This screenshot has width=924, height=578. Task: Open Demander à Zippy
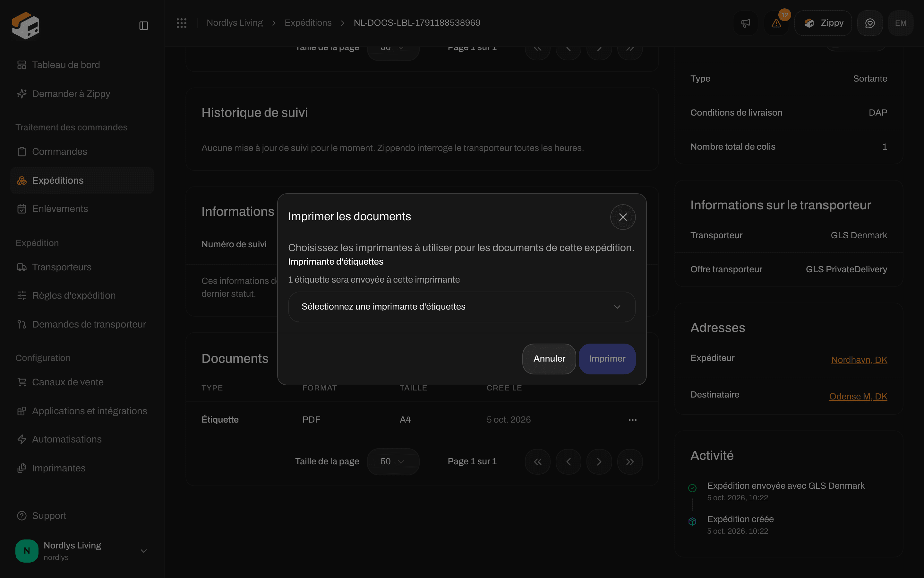tap(82, 94)
